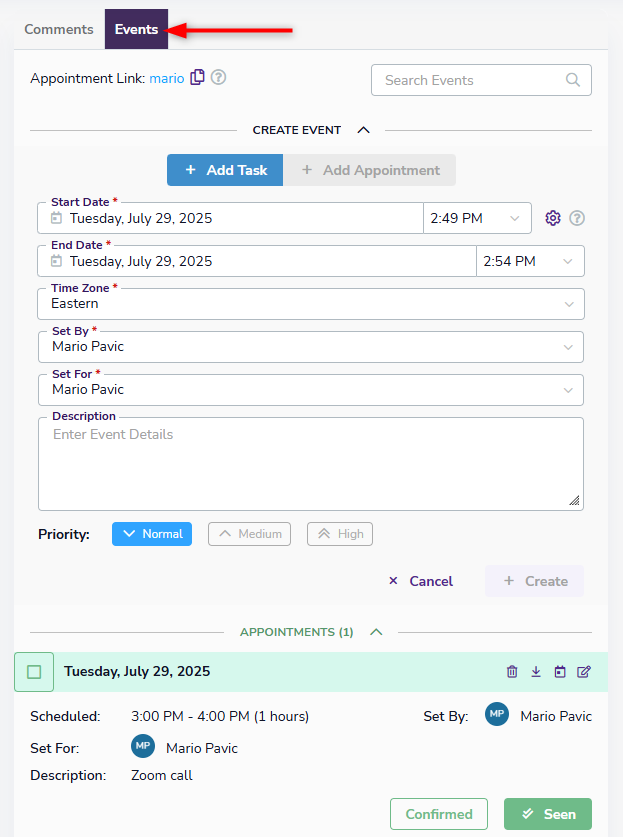Open the Time Zone dropdown
This screenshot has width=623, height=837.
[x=311, y=303]
